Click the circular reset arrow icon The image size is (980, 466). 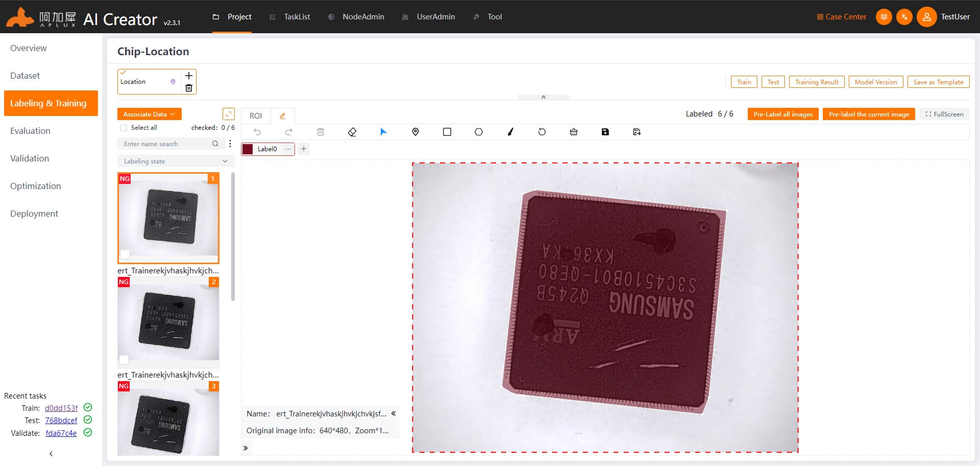(x=542, y=132)
